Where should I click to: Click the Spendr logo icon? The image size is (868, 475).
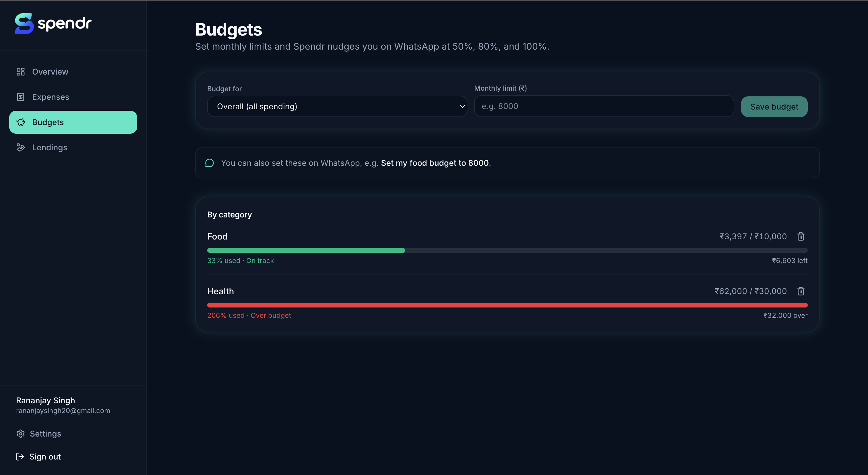24,24
